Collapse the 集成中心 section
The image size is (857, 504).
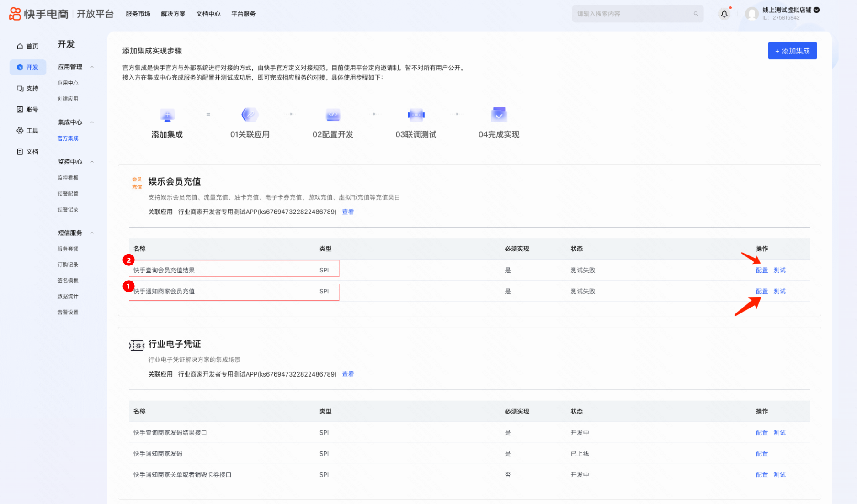92,122
